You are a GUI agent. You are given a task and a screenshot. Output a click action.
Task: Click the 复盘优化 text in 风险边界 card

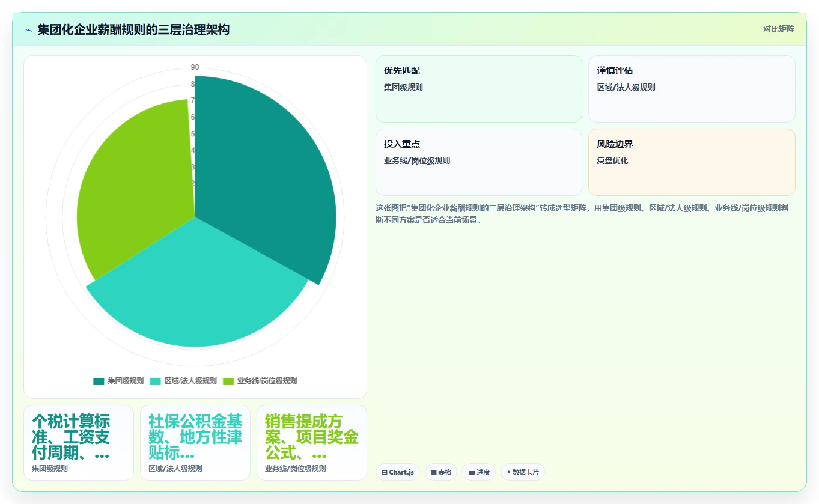coord(612,160)
